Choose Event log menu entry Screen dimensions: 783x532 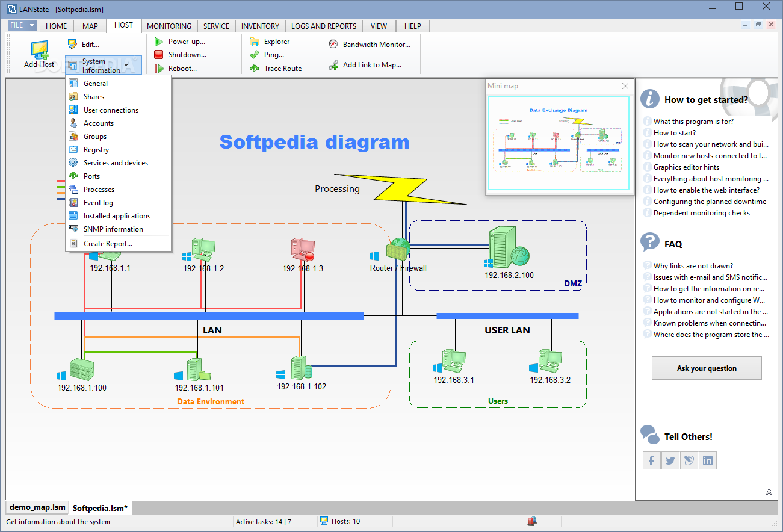tap(119, 203)
